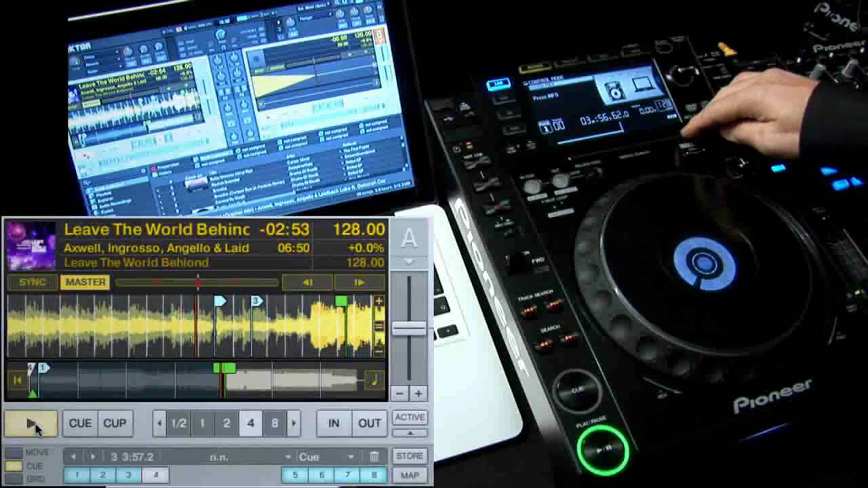This screenshot has width=868, height=488.
Task: Zoom in waveform with the plus icon
Action: 379,302
